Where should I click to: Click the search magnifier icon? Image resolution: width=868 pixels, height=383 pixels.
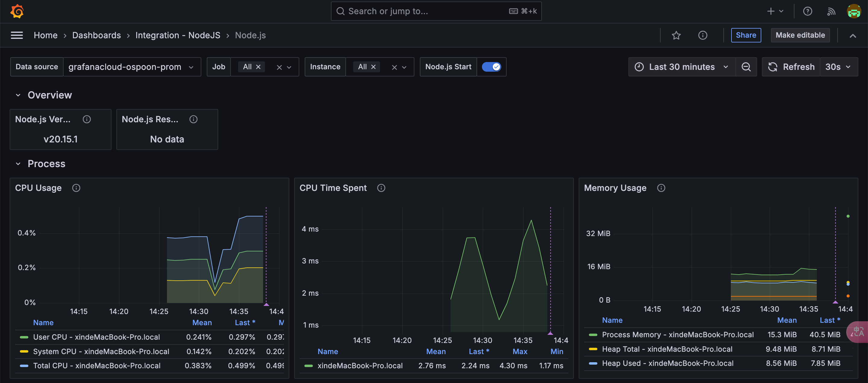(341, 11)
